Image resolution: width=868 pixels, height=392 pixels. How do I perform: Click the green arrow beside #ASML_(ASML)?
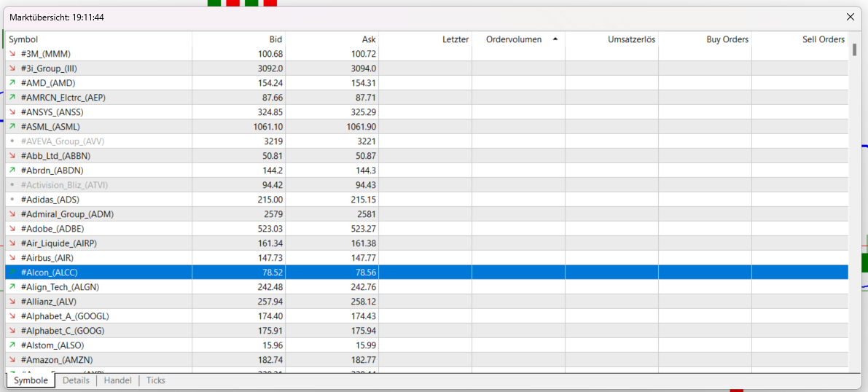(12, 127)
